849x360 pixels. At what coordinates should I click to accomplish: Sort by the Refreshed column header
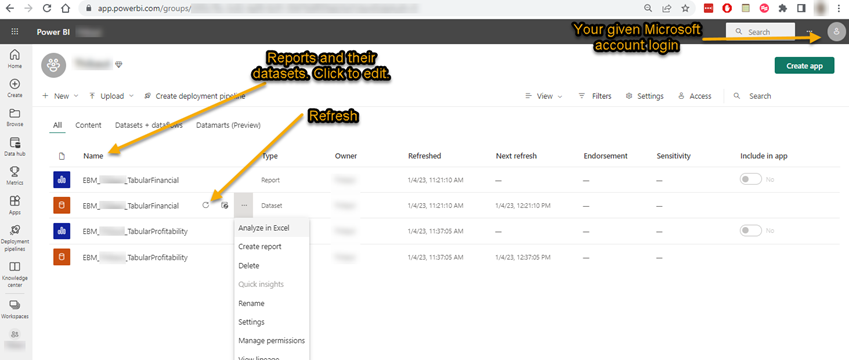[x=424, y=156]
